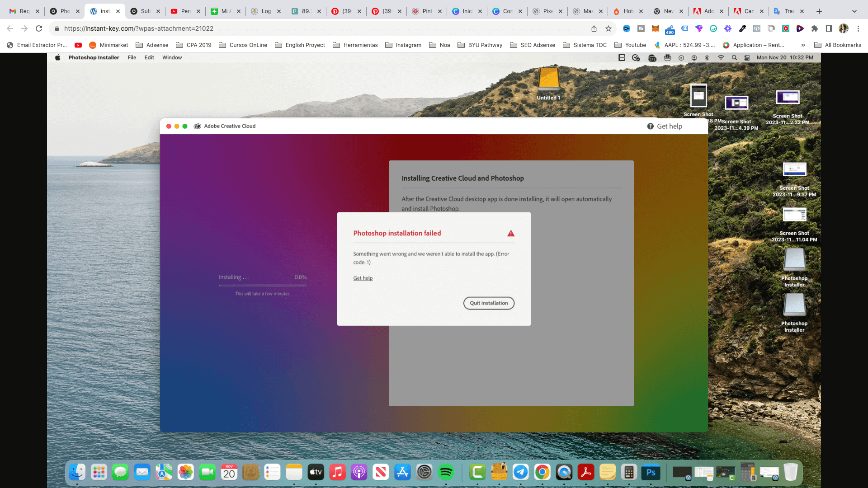Open the Herramientas bookmarks folder
This screenshot has width=868, height=488.
point(355,45)
